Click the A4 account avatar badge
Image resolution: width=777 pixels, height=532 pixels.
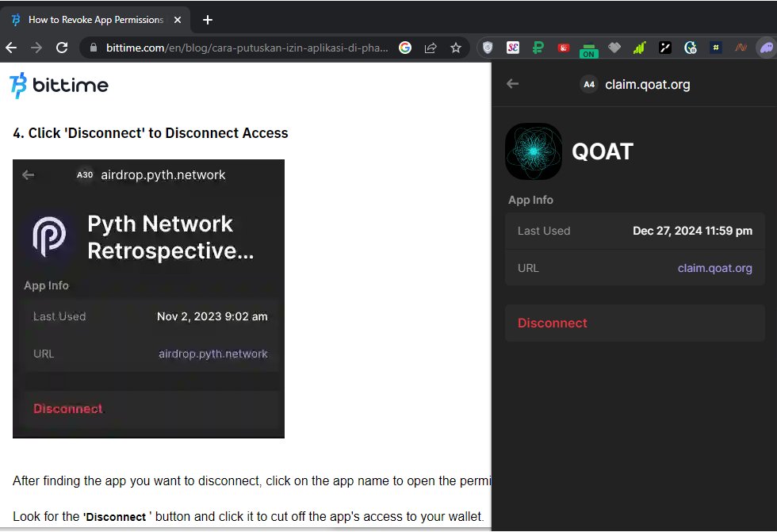(588, 84)
